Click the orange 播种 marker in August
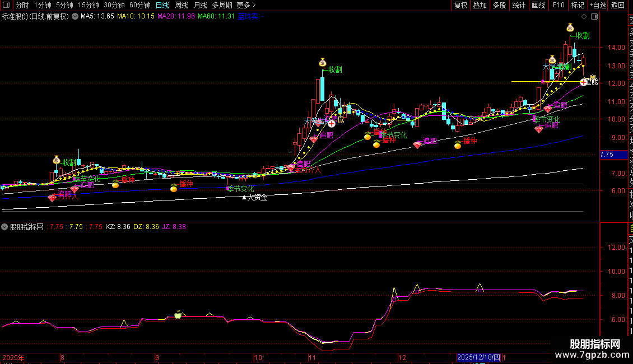 point(115,185)
